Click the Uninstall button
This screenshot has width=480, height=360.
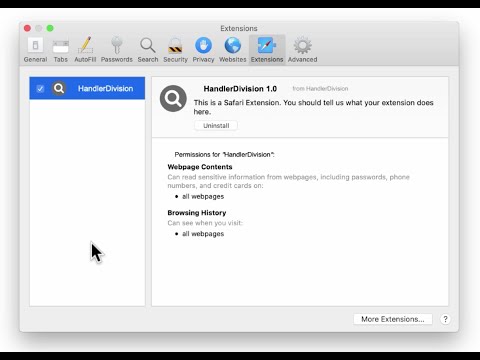tap(216, 126)
